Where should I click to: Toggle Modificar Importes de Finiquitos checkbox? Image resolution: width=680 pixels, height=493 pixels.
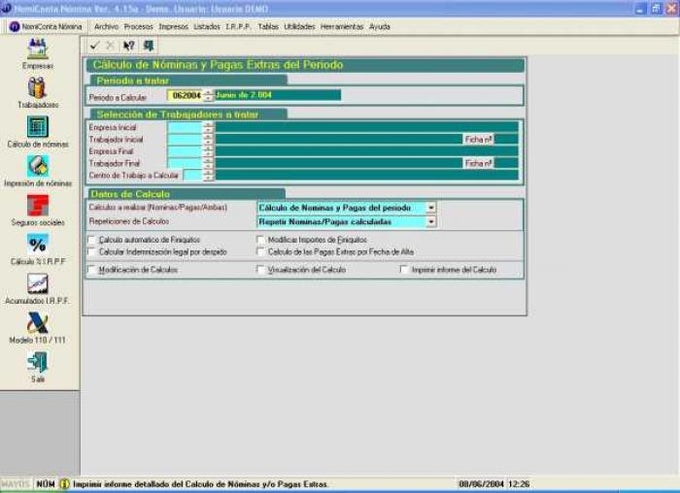coord(261,240)
